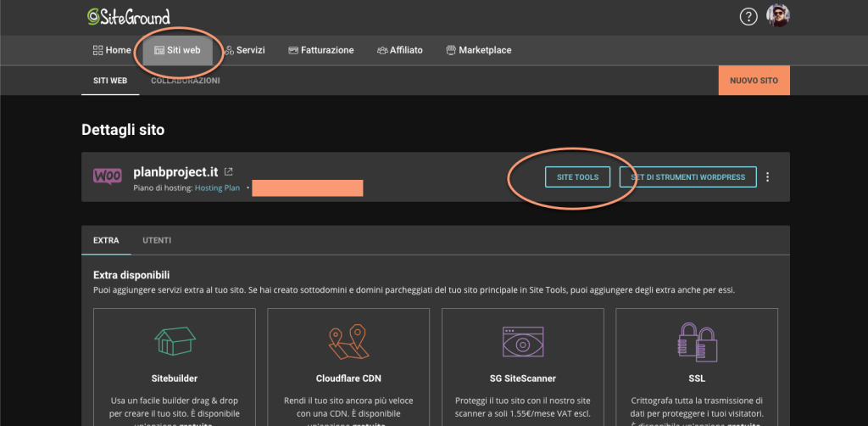Open the Servizi menu
Image resolution: width=868 pixels, height=426 pixels.
245,50
